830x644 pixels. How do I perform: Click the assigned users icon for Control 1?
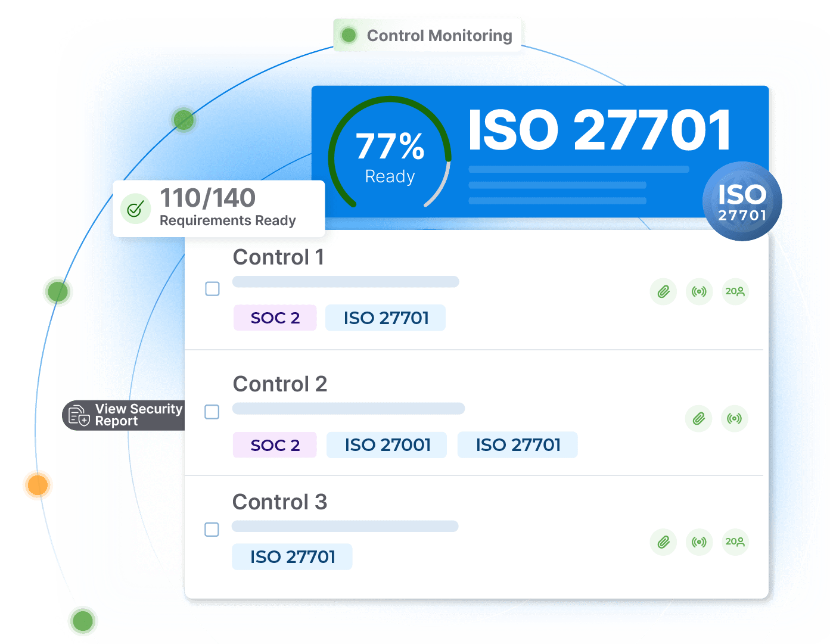[735, 292]
